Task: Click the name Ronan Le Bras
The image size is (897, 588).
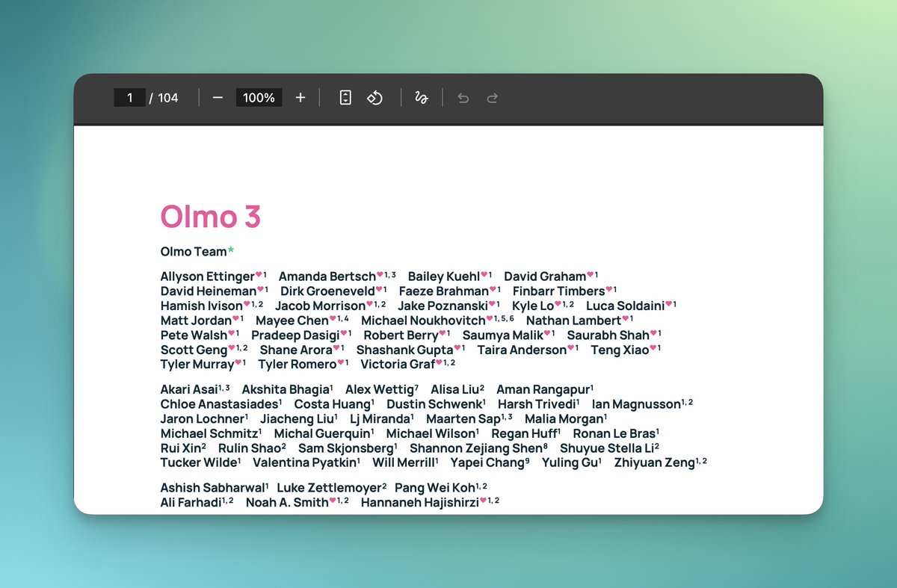Action: (614, 433)
